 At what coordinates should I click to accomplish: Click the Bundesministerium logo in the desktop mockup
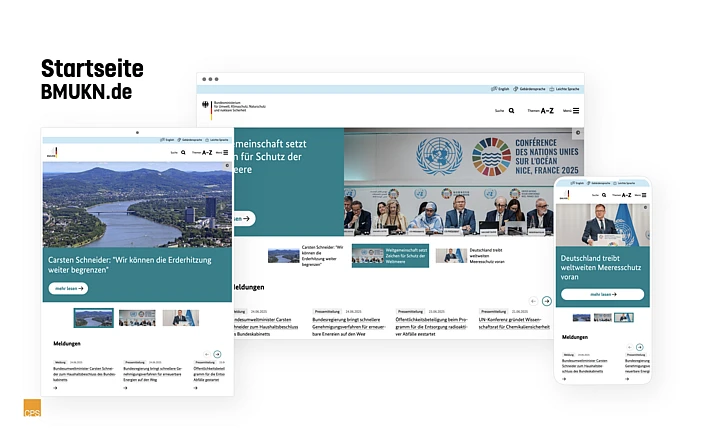tap(234, 110)
